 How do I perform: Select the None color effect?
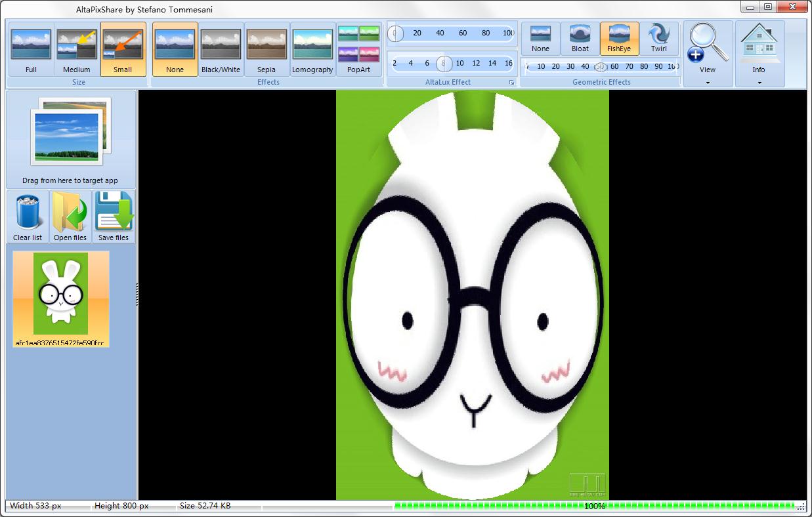point(175,50)
